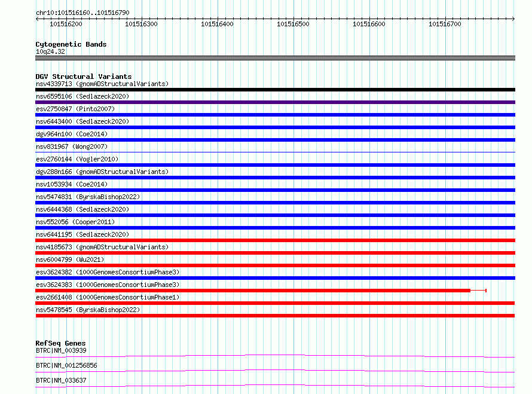Open variant esv2760144 (Vogler2010)
The height and width of the screenshot is (394, 532).
(77, 159)
